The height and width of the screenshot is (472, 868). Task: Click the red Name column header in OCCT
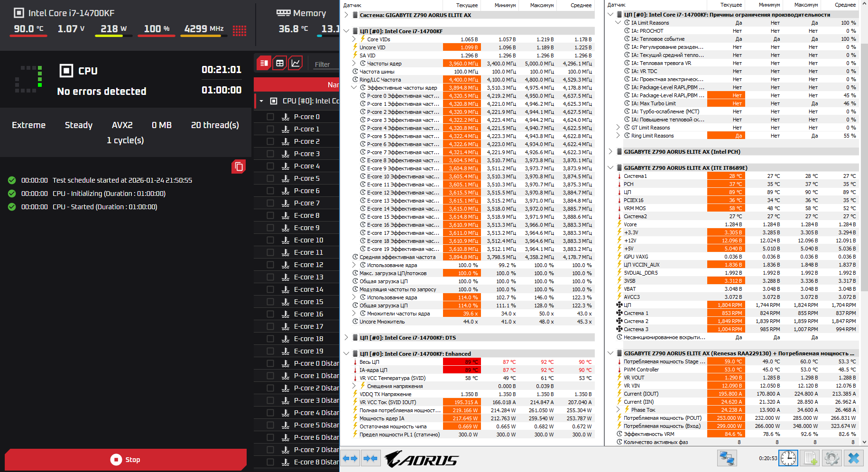(x=297, y=84)
